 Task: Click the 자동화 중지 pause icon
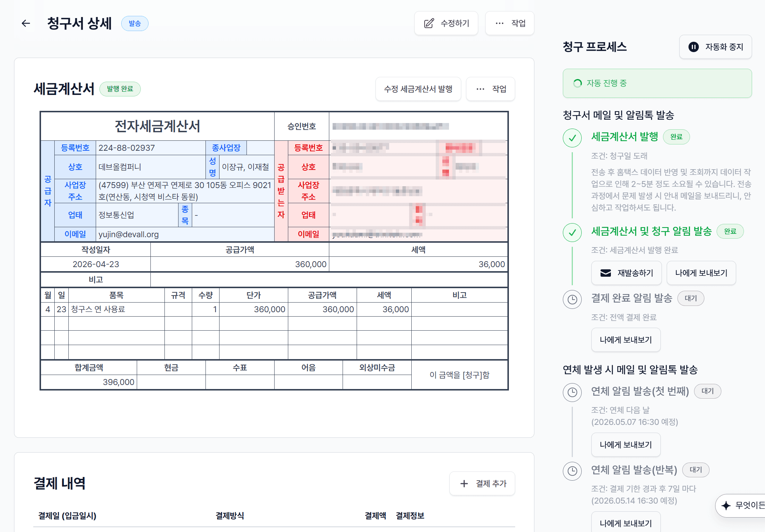click(x=693, y=47)
